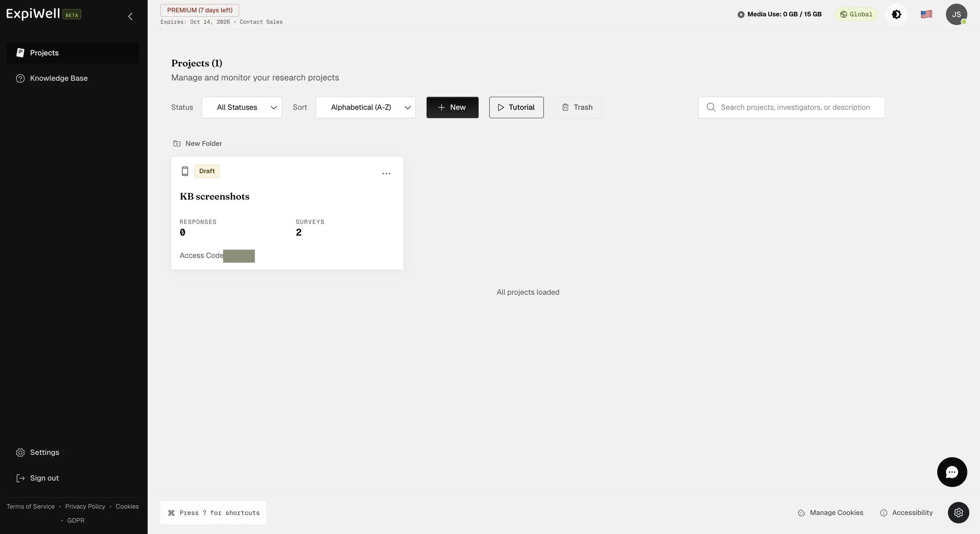Focus the search projects field
This screenshot has height=534, width=980.
[791, 107]
